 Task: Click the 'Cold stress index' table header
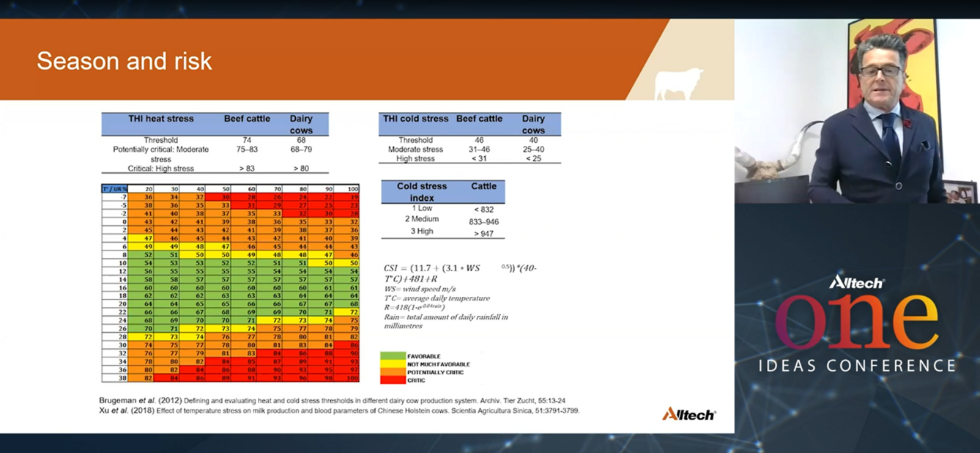[x=422, y=192]
